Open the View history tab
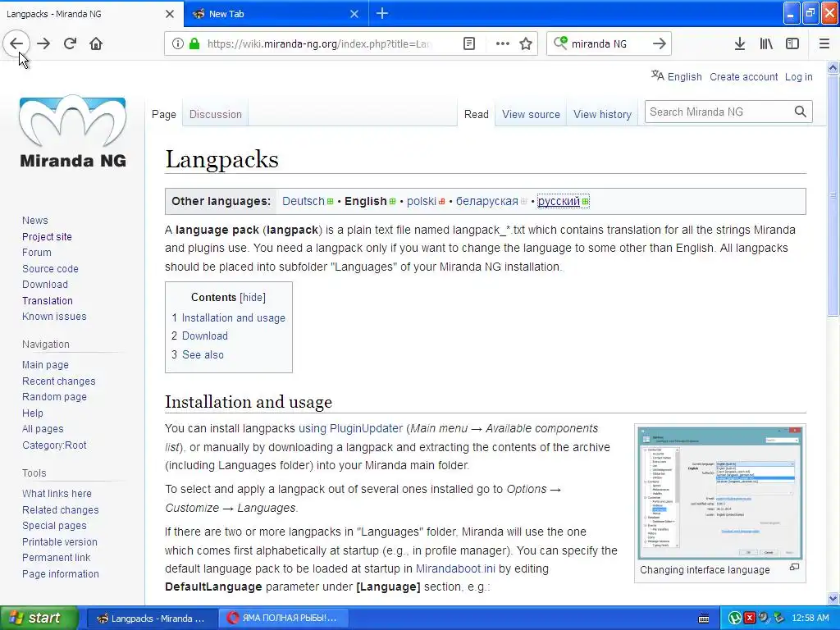 pyautogui.click(x=602, y=114)
